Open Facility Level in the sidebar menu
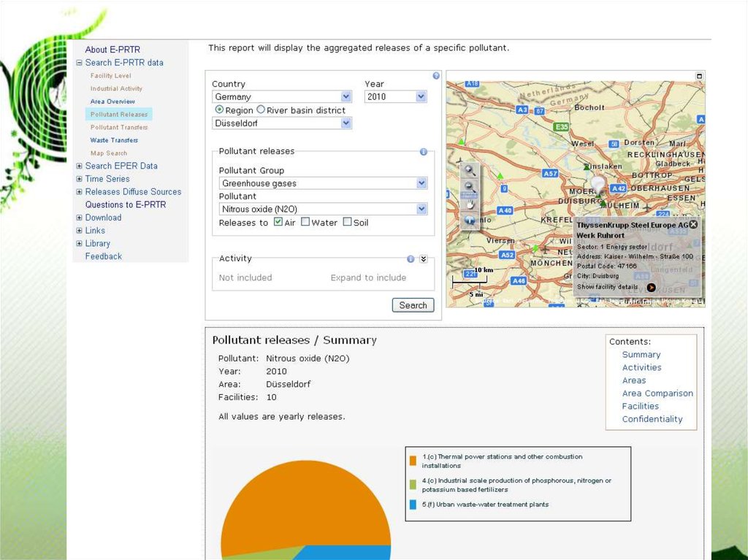 click(x=111, y=76)
